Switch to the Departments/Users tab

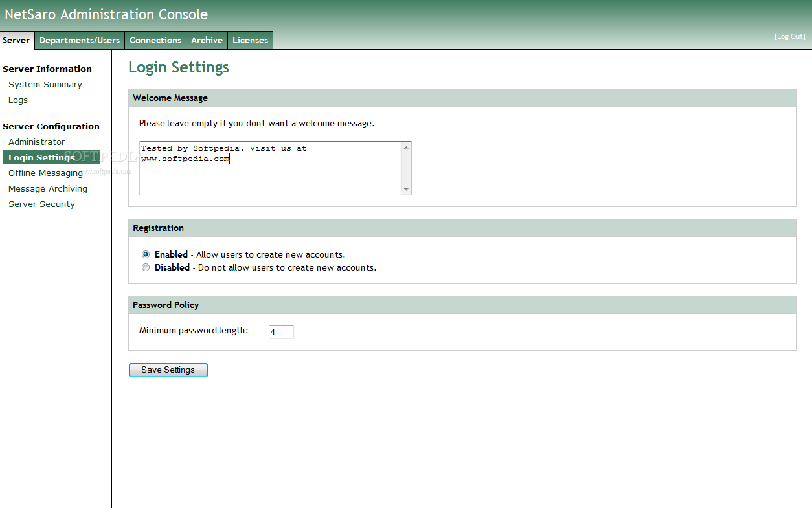[80, 40]
